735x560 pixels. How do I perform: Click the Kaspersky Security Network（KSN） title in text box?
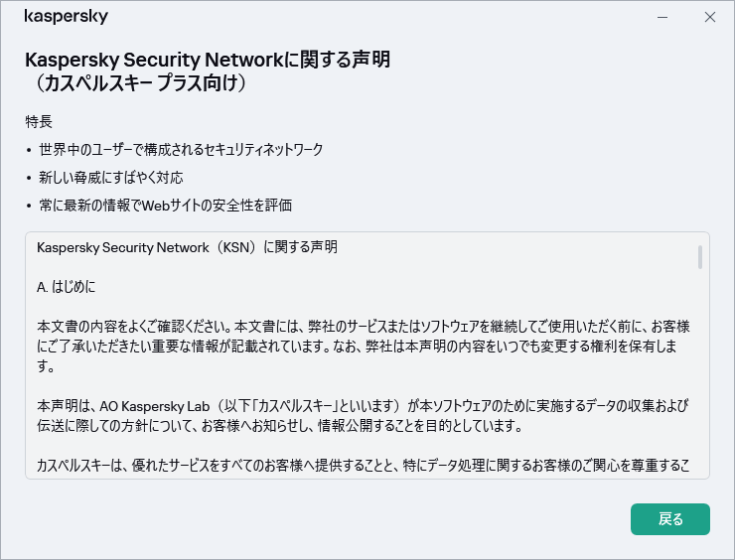tap(187, 247)
